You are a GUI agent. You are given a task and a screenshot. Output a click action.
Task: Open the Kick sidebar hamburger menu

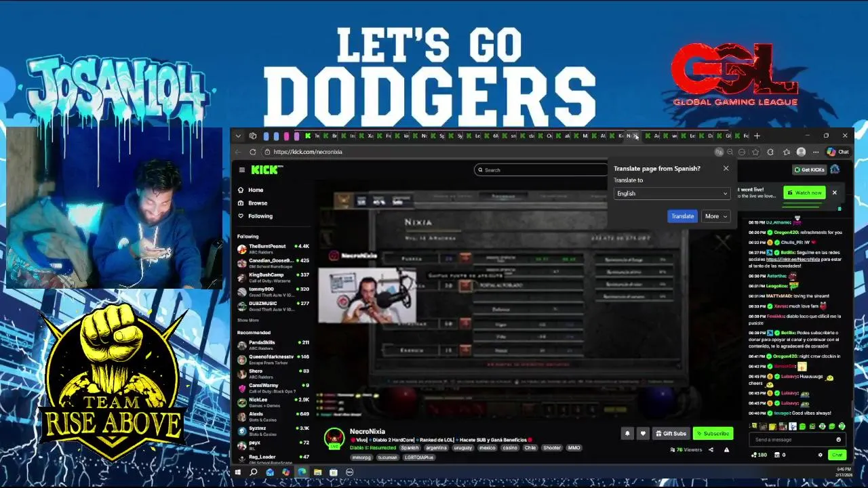241,170
